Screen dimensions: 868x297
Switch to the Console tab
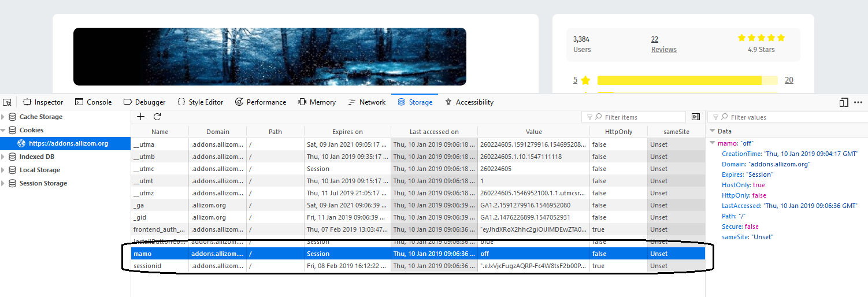pos(94,102)
